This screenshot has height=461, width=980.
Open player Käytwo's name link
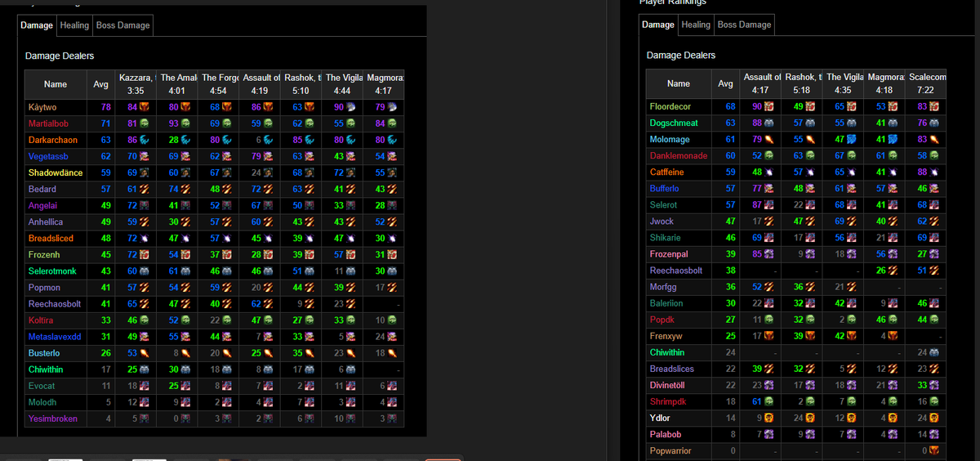click(41, 107)
